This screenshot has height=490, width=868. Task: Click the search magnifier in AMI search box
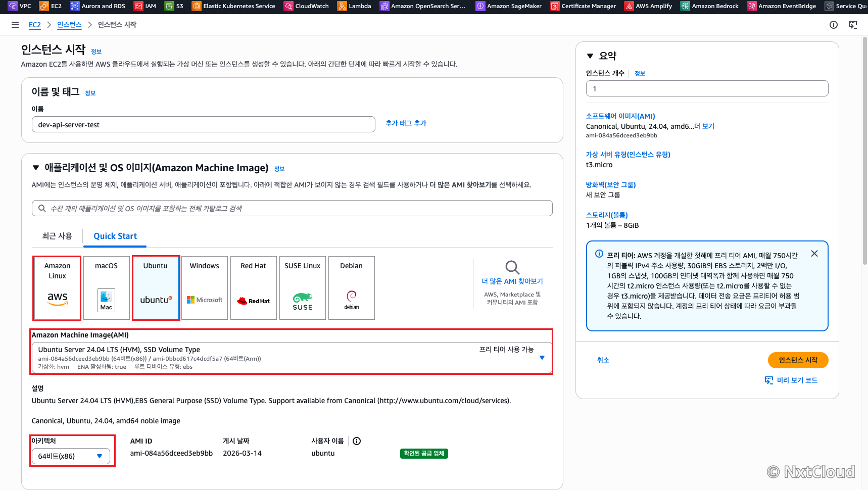(x=42, y=208)
